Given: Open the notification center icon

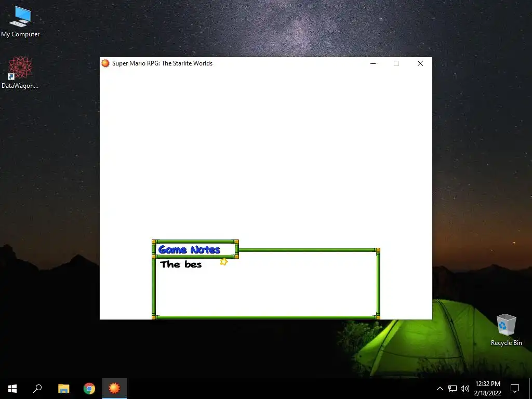Looking at the screenshot, I should [x=515, y=389].
